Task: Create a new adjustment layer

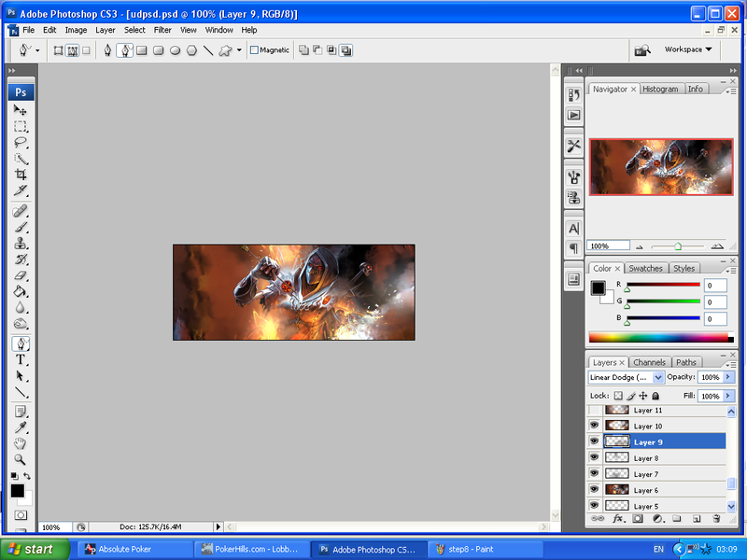Action: [658, 519]
